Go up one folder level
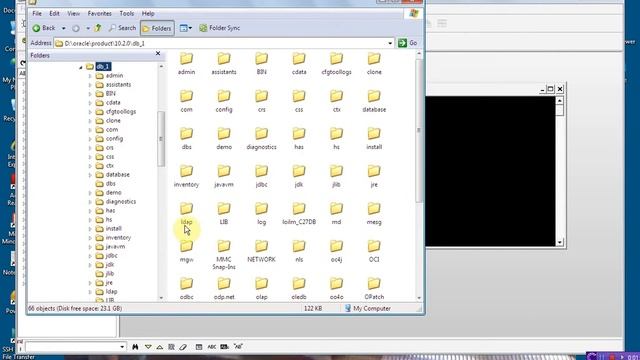 pos(98,28)
